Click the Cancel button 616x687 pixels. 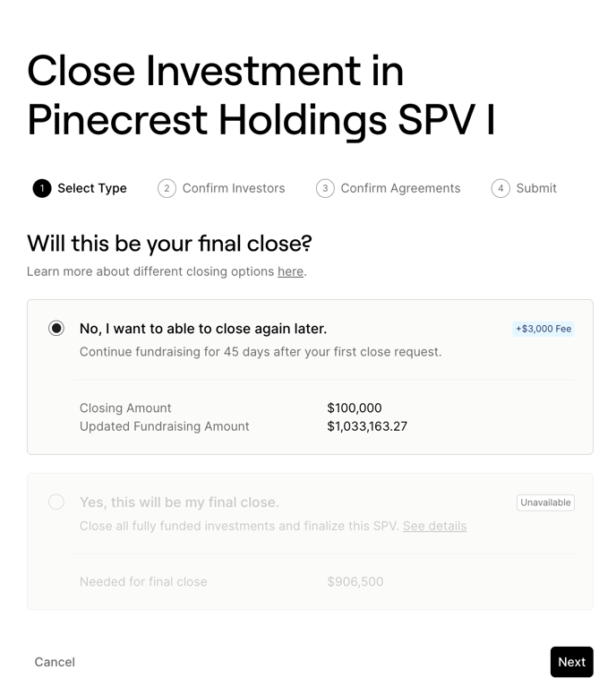55,662
